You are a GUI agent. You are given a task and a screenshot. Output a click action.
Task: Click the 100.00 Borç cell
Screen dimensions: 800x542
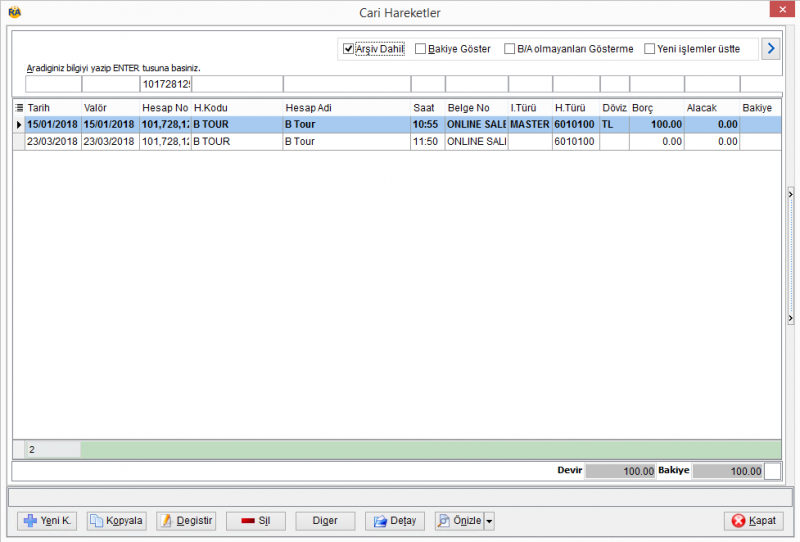(x=657, y=125)
